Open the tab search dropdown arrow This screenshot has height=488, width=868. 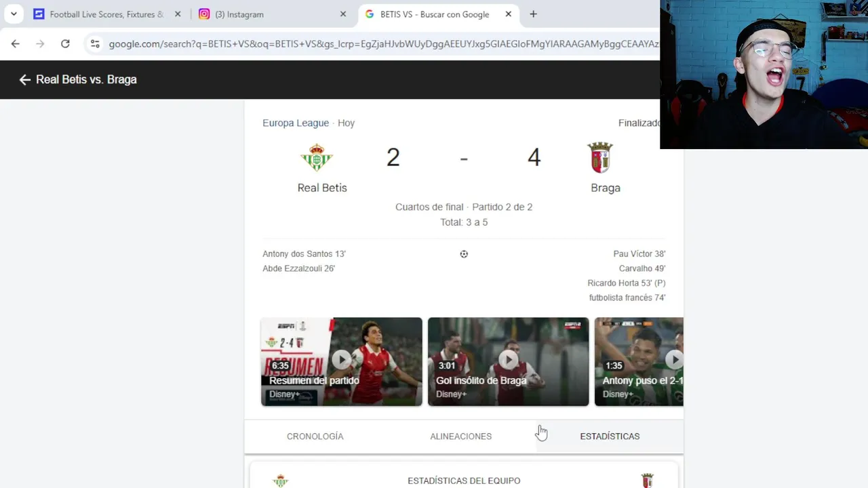tap(14, 14)
